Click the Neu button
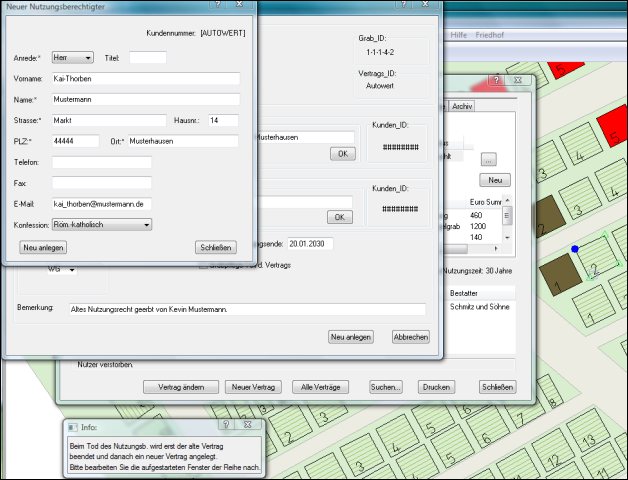628x480 pixels. (x=495, y=180)
